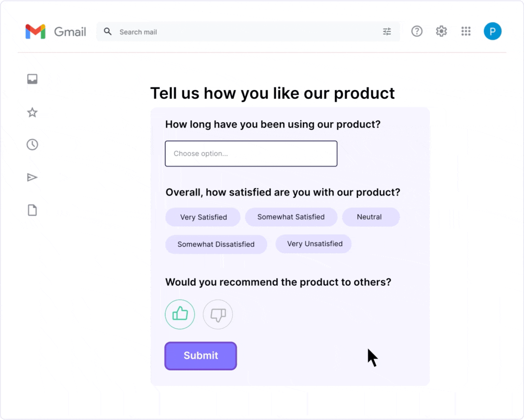Open the Choose option dropdown
The width and height of the screenshot is (524, 420).
(251, 153)
